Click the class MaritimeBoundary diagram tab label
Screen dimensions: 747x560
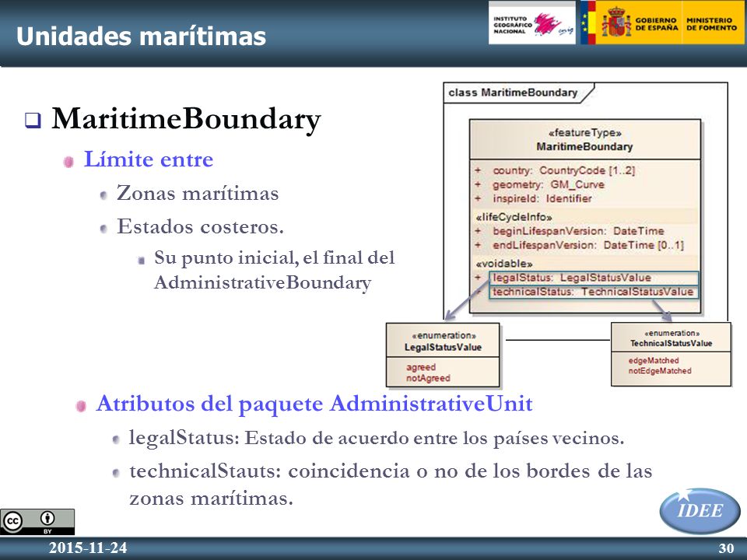click(513, 93)
